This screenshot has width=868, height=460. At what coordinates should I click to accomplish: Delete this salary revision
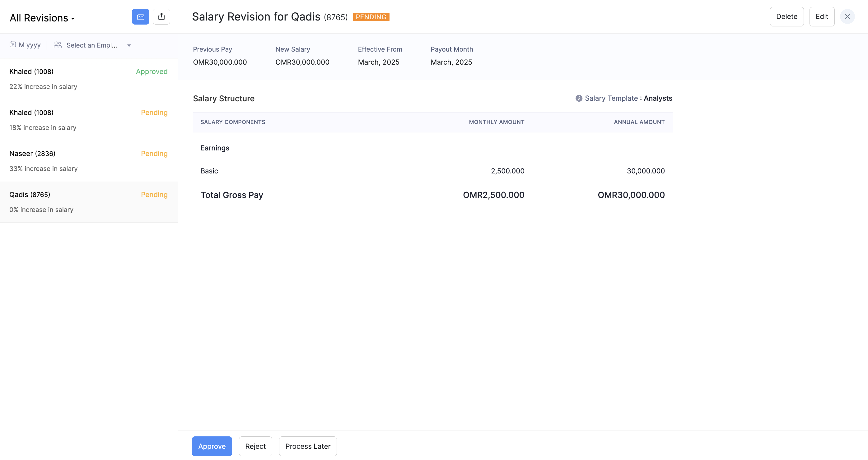point(786,16)
